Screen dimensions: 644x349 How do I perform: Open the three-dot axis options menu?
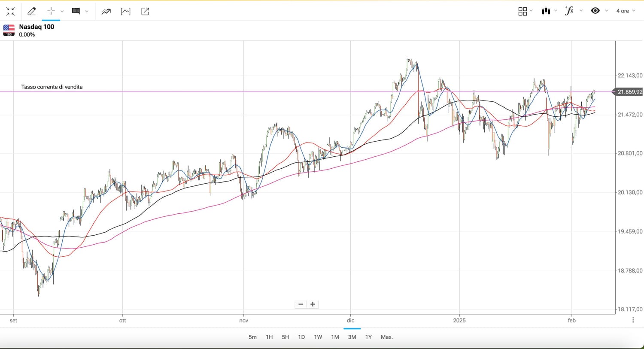coord(633,320)
